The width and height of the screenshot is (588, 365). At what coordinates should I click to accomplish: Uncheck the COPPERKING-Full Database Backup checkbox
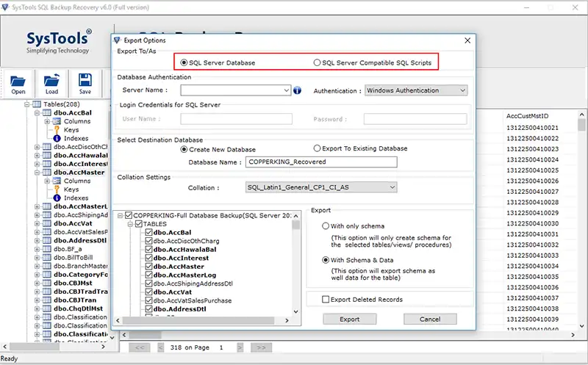pos(129,215)
